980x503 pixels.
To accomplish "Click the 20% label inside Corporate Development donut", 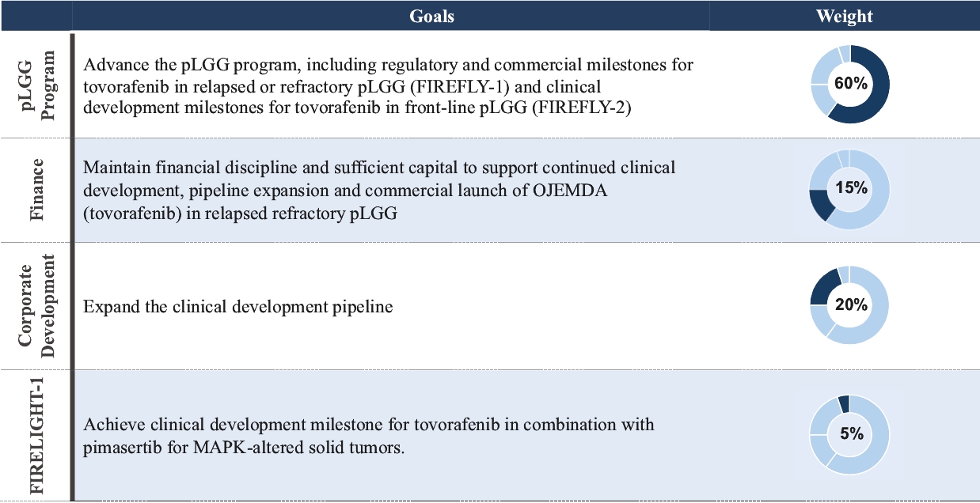I will click(850, 305).
